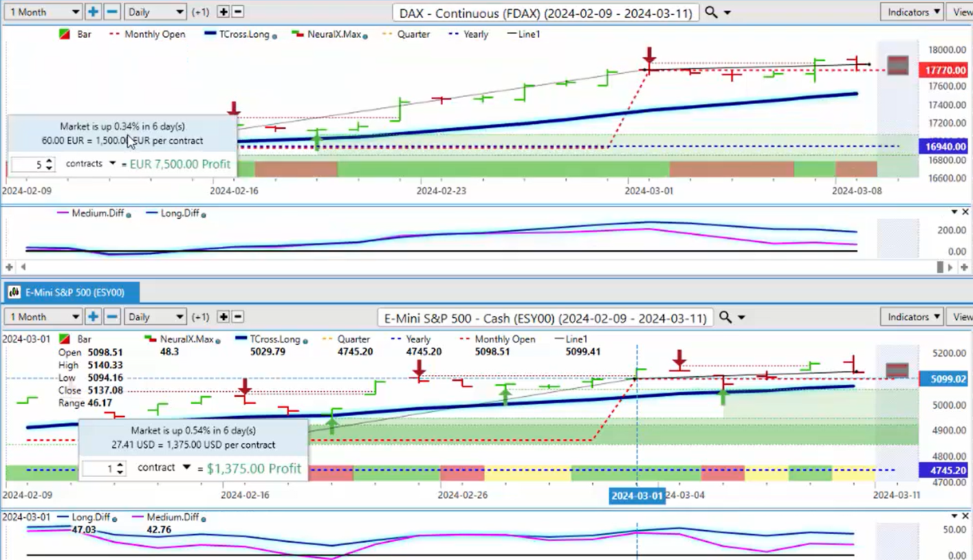Viewport: 973px width, 560px height.
Task: Click the blue plus zoom button in DAX toolbar
Action: tap(93, 12)
